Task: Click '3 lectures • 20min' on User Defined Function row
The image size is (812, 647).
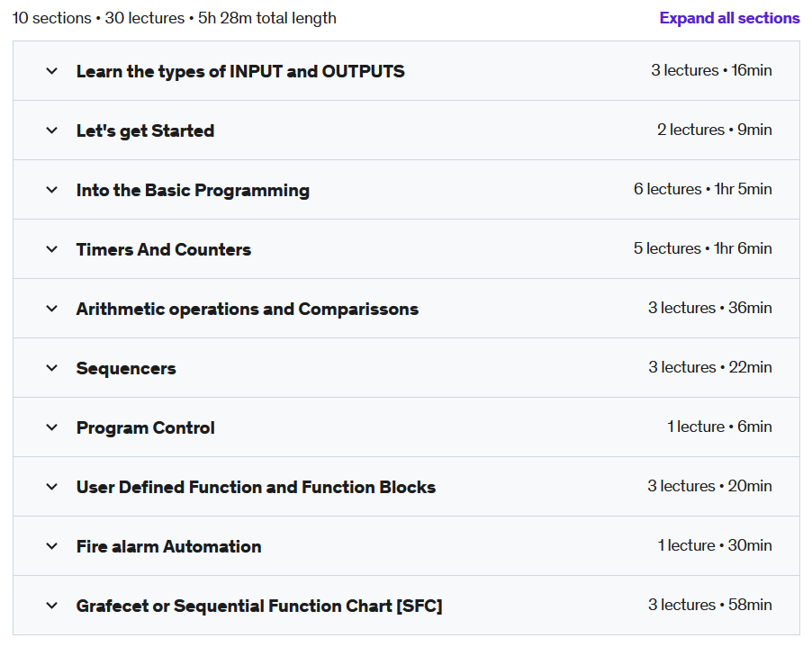Action: coord(709,486)
